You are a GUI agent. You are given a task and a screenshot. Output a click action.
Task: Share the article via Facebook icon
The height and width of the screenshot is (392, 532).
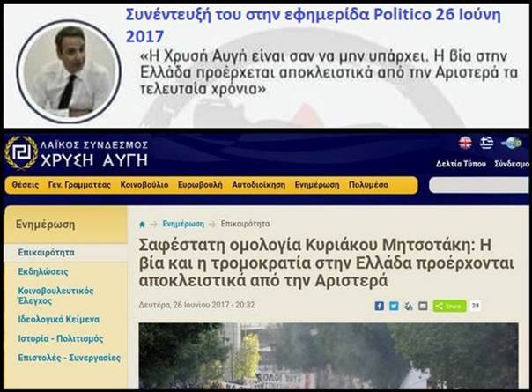pyautogui.click(x=380, y=306)
